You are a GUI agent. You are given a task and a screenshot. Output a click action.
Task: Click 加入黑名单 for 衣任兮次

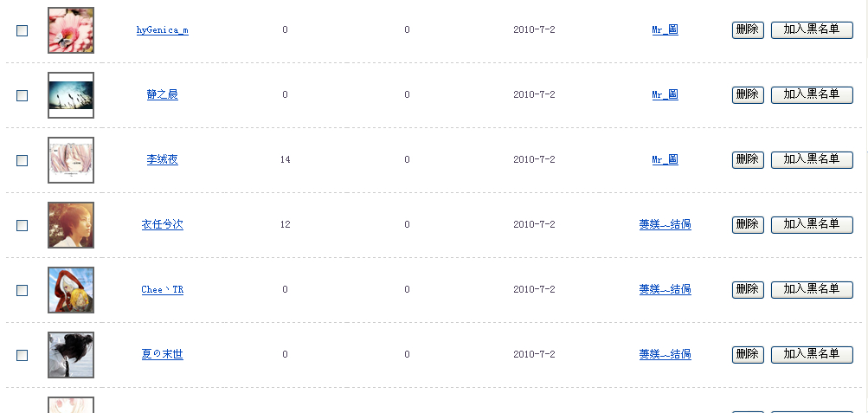click(x=812, y=224)
